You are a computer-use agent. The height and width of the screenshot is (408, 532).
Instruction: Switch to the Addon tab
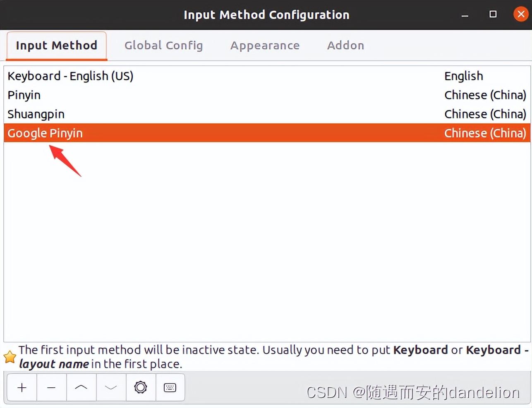click(346, 46)
